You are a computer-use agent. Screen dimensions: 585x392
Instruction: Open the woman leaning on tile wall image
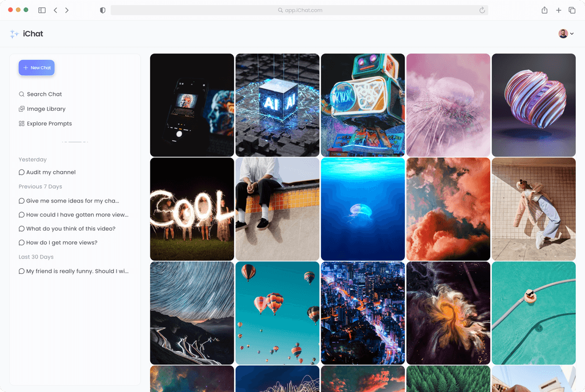click(x=534, y=209)
